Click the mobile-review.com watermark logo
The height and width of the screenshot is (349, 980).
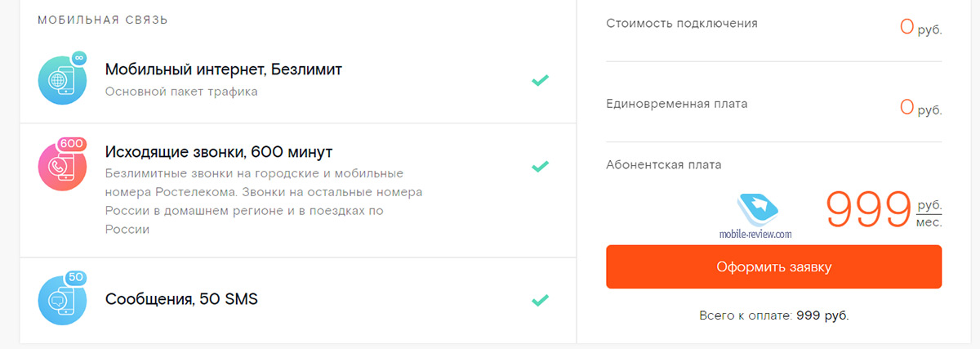[756, 216]
